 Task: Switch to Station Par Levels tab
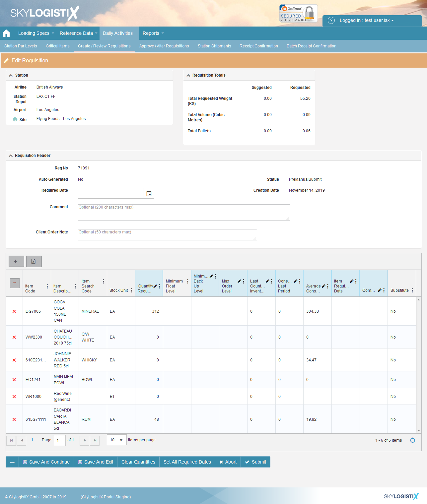click(x=21, y=46)
